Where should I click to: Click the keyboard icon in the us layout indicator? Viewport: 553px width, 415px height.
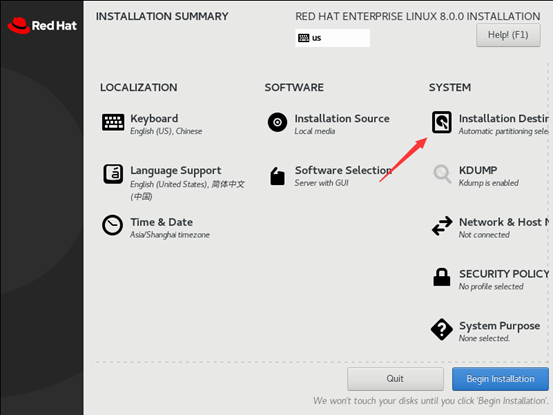(x=303, y=38)
